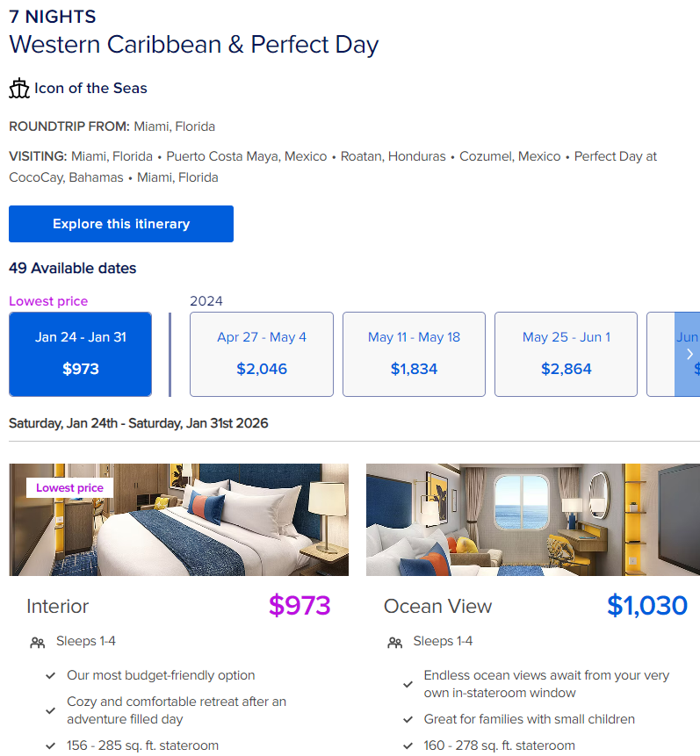Pick the May 25 - Jun 1 sailing
Screen dimensions: 700x756
pyautogui.click(x=566, y=355)
